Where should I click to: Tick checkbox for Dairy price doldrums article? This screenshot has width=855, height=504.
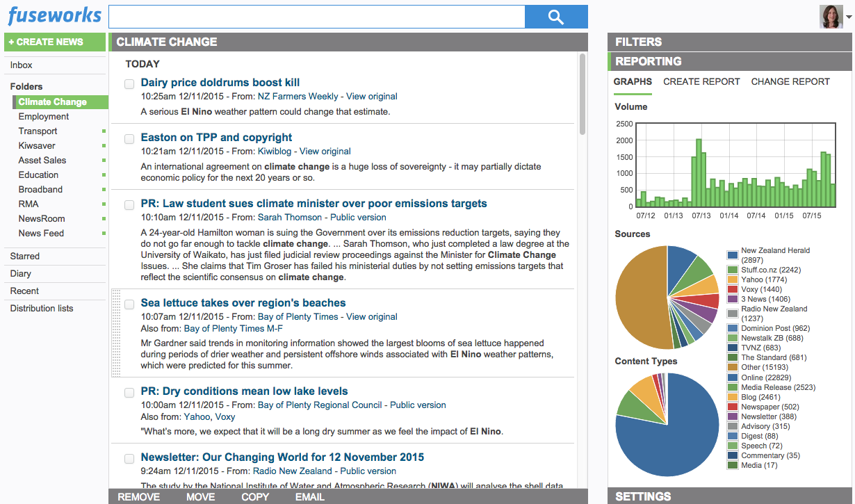tap(129, 84)
